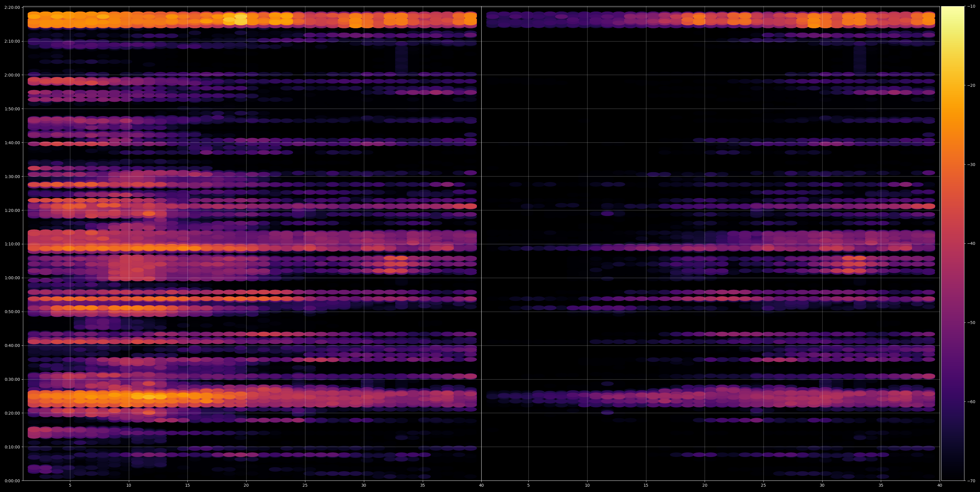This screenshot has height=492, width=980.
Task: Click the 2:20:00 y-axis tick label
Action: tap(12, 7)
